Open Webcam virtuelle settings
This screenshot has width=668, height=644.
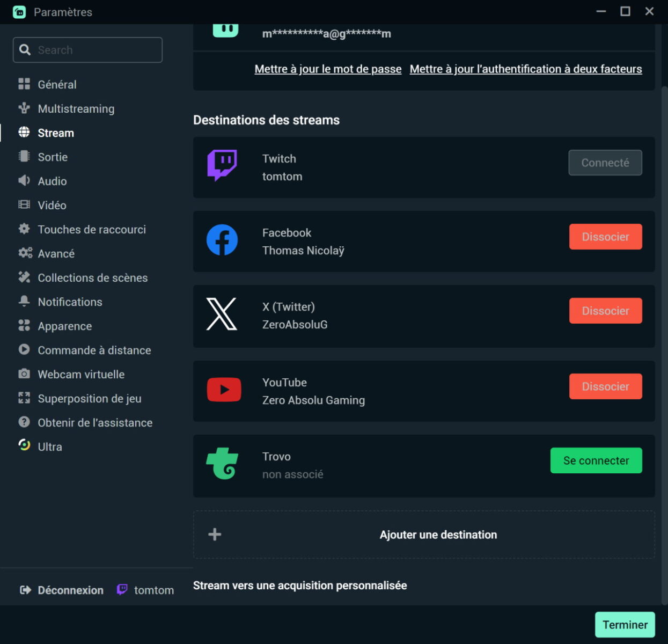click(x=81, y=374)
